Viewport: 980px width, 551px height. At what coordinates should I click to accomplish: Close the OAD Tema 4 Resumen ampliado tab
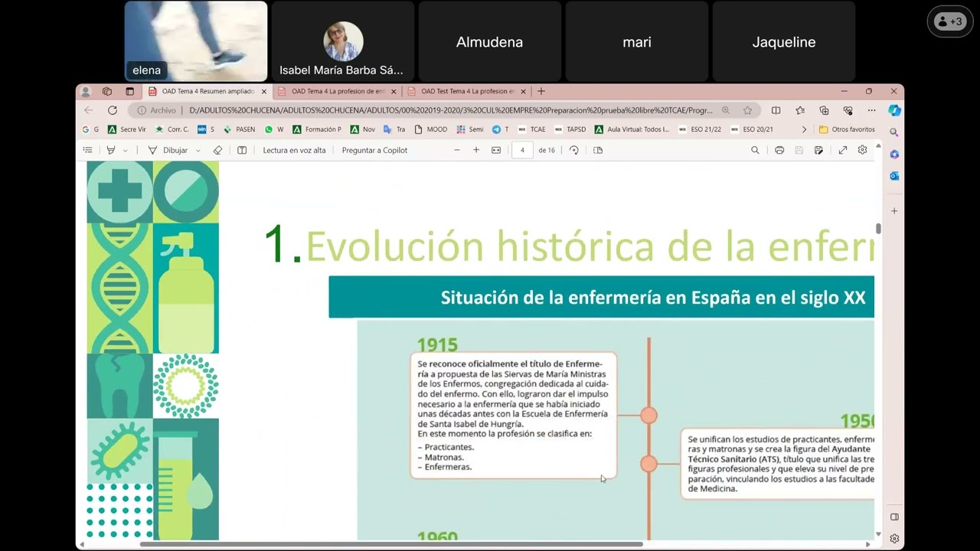pyautogui.click(x=264, y=91)
